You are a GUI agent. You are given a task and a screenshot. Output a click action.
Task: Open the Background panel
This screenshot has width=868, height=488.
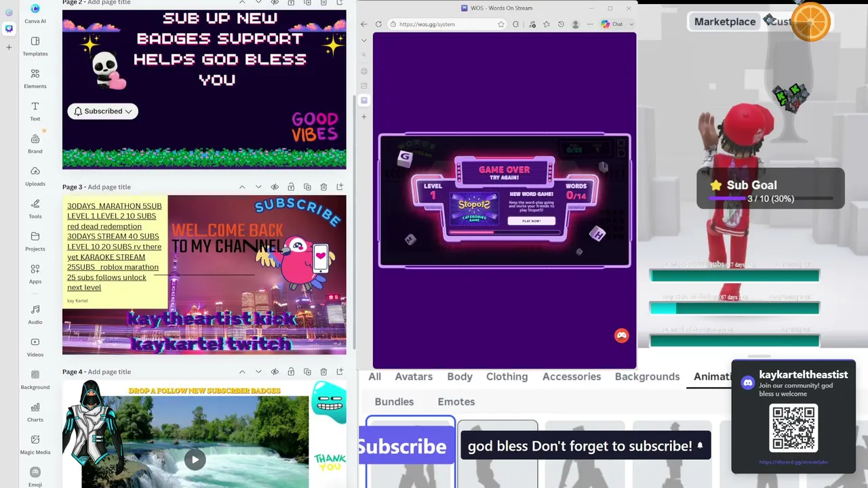(35, 379)
